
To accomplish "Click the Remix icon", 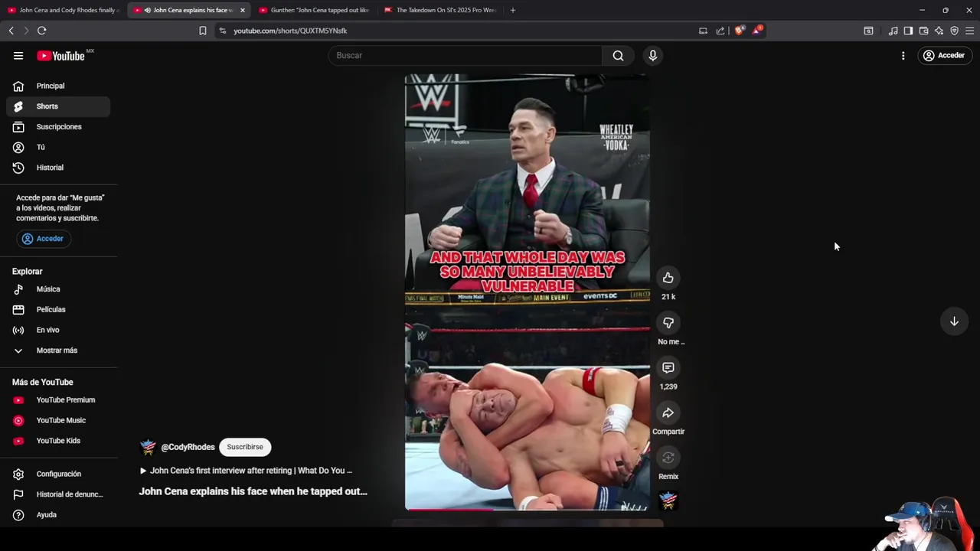I will [668, 458].
